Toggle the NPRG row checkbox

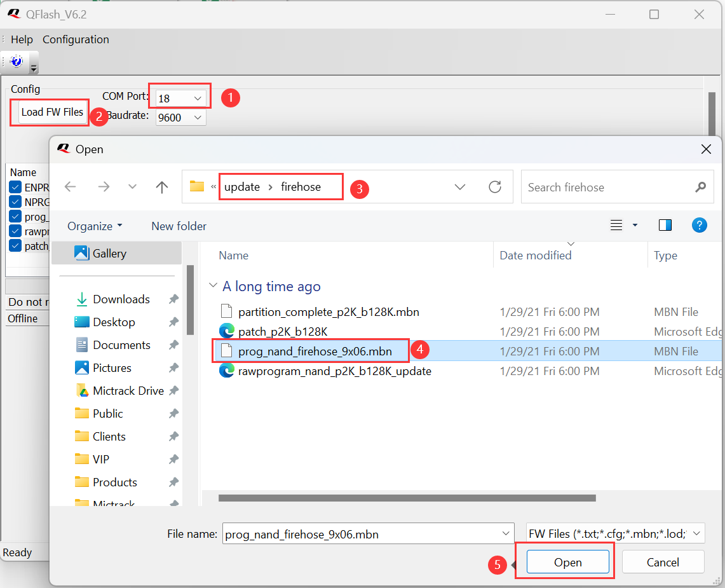[16, 202]
